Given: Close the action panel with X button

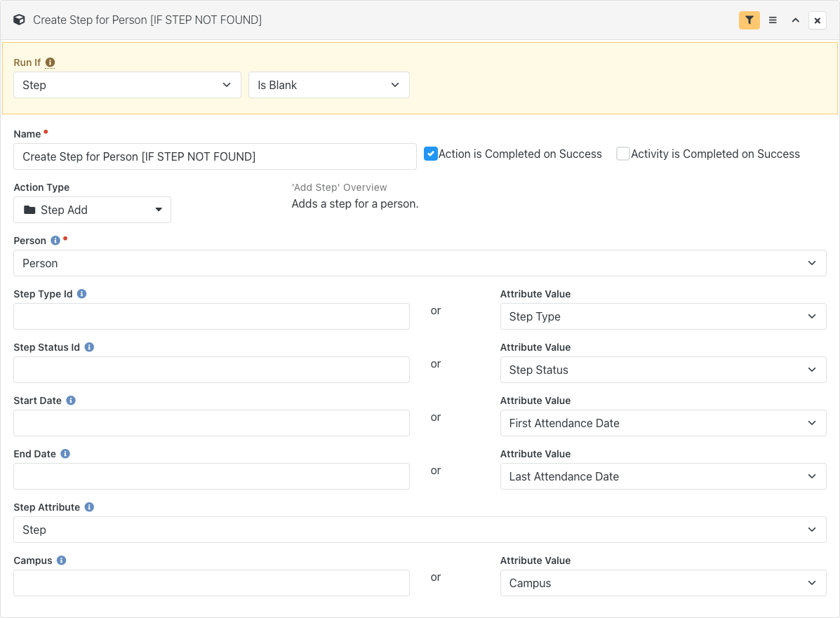Looking at the screenshot, I should point(817,20).
